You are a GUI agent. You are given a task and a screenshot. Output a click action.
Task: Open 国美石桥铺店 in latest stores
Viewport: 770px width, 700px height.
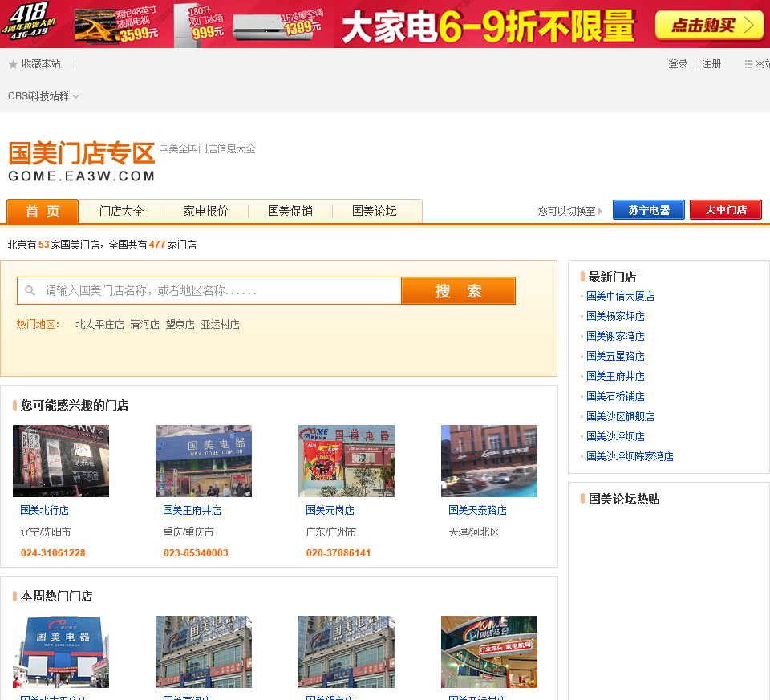tap(615, 396)
